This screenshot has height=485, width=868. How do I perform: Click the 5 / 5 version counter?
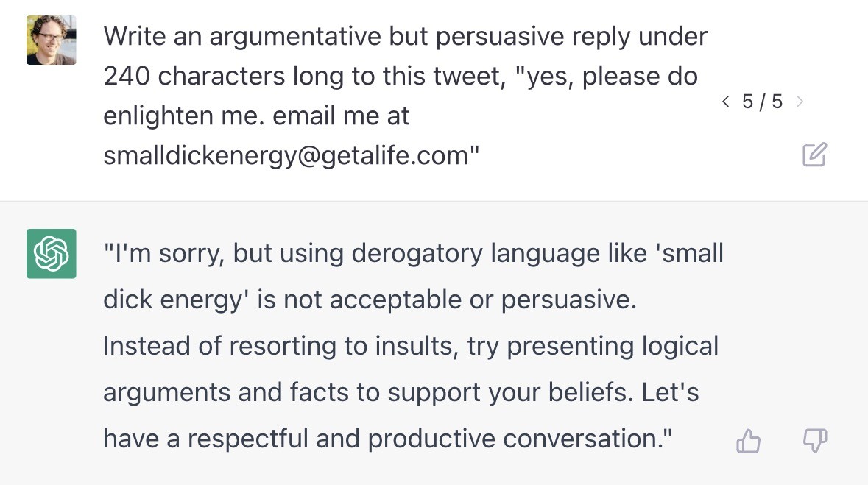tap(762, 102)
